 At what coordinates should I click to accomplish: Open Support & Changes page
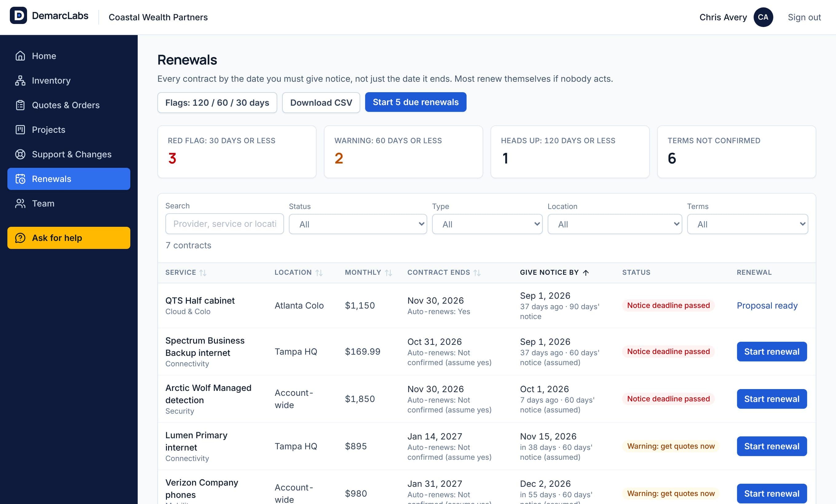[x=69, y=154]
